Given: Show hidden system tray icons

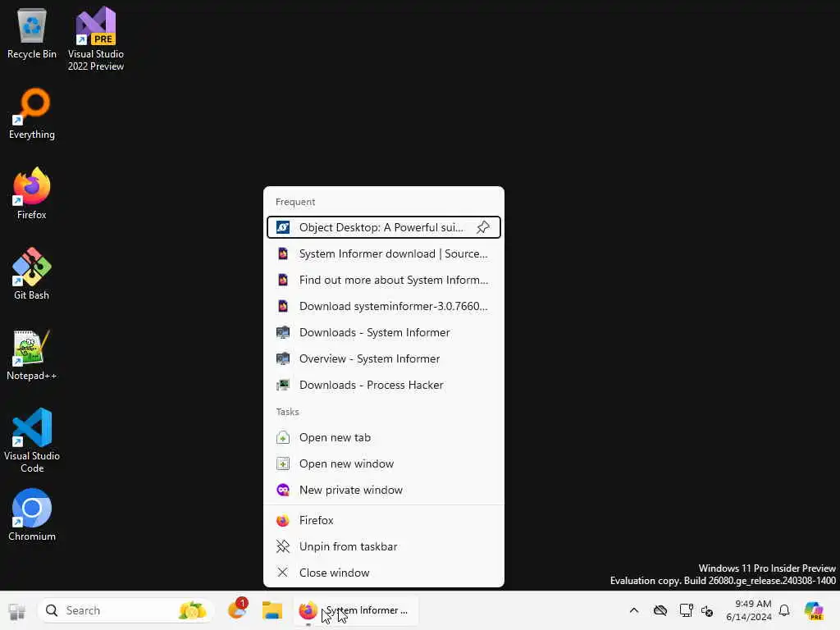Looking at the screenshot, I should click(x=634, y=610).
